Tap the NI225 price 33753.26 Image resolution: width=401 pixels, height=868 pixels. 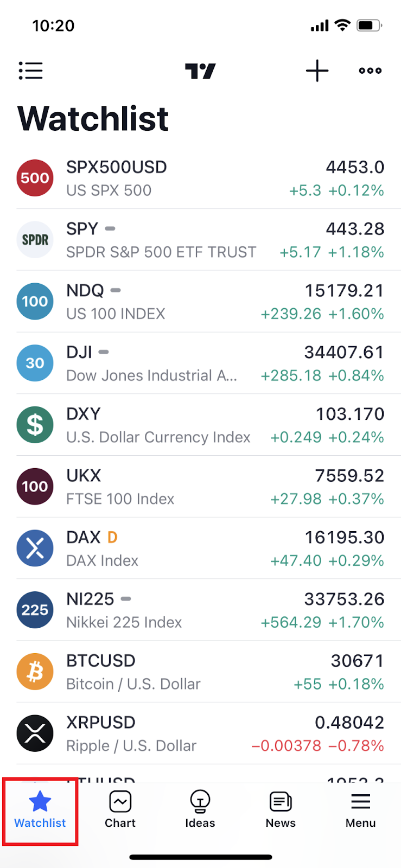(344, 599)
